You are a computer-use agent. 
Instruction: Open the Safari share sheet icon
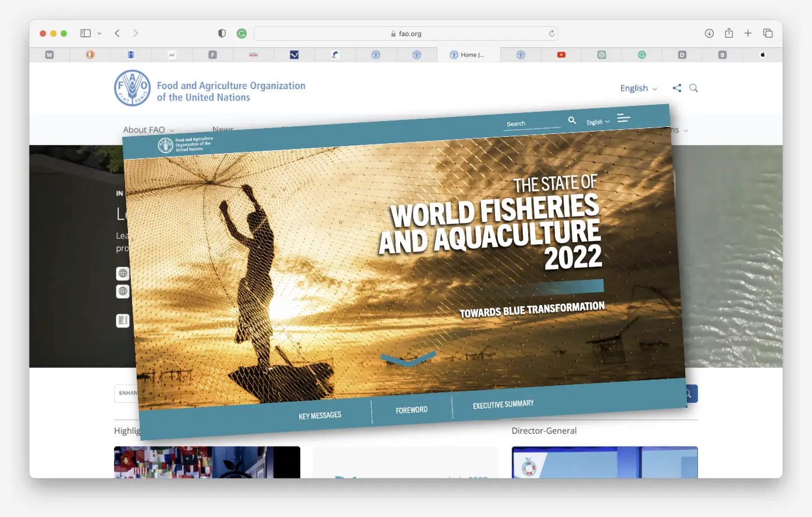(x=729, y=33)
